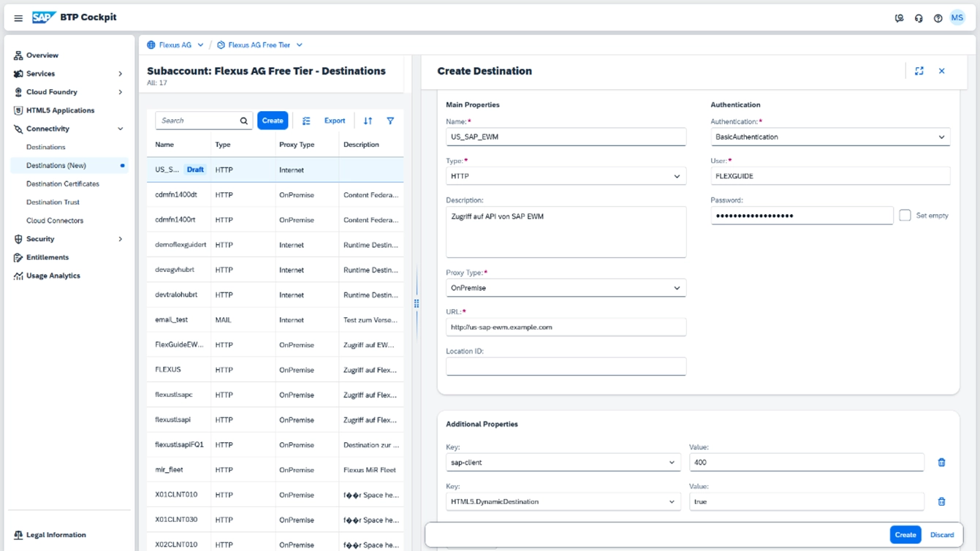The height and width of the screenshot is (551, 980).
Task: Expand the Services navigation item
Action: [121, 74]
